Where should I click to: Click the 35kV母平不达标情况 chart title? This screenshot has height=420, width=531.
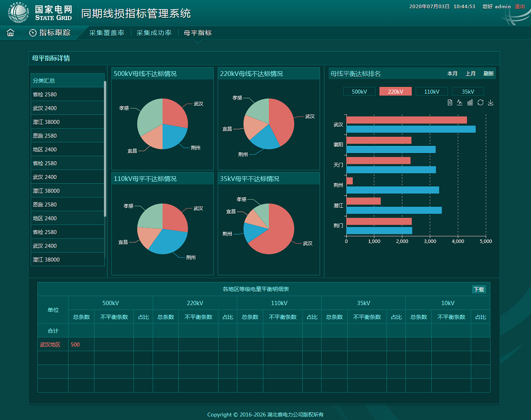(x=249, y=179)
